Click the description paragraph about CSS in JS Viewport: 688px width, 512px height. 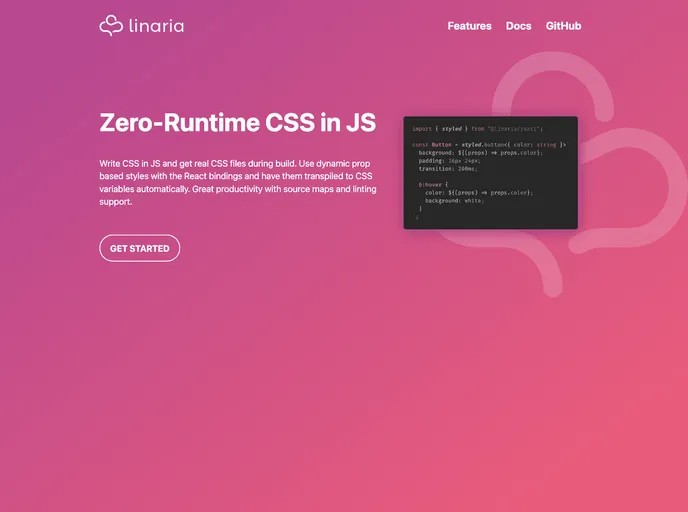[x=236, y=181]
